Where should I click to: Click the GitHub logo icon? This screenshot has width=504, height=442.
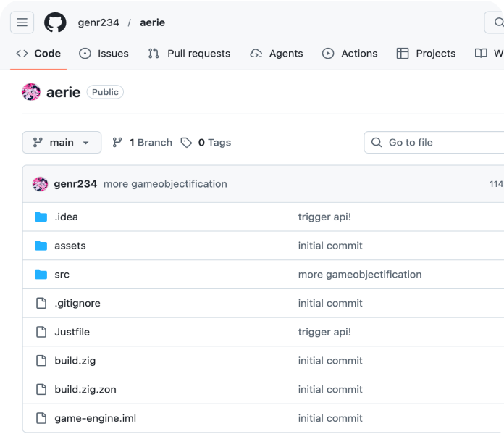click(x=55, y=22)
